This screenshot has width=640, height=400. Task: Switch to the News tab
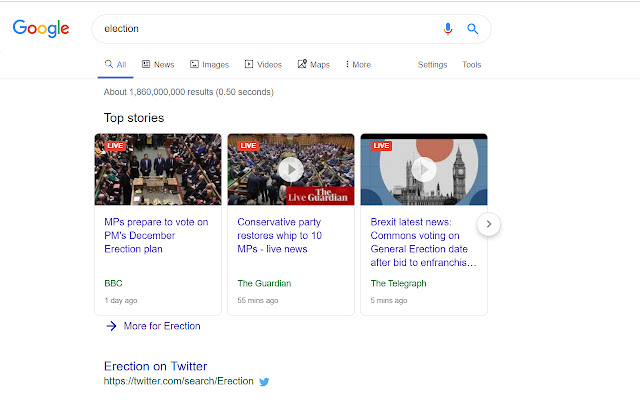click(x=158, y=65)
